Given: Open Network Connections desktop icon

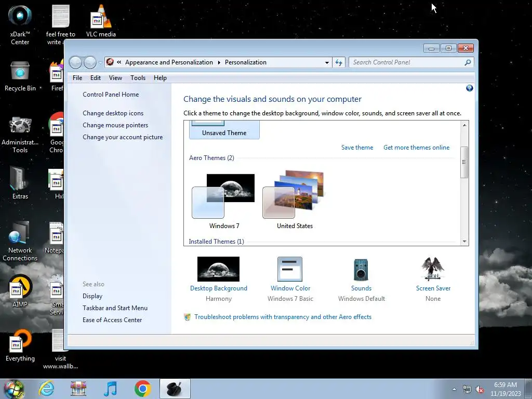Looking at the screenshot, I should [20, 241].
